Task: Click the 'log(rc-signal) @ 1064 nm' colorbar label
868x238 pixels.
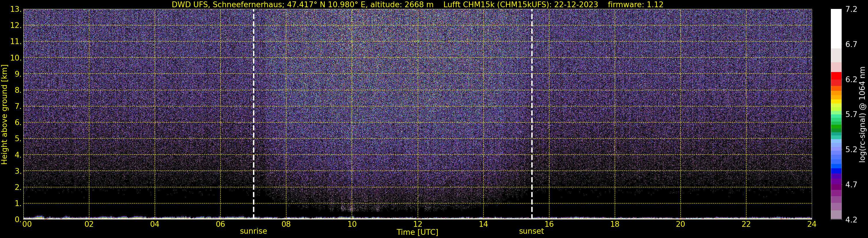Action: tap(863, 114)
